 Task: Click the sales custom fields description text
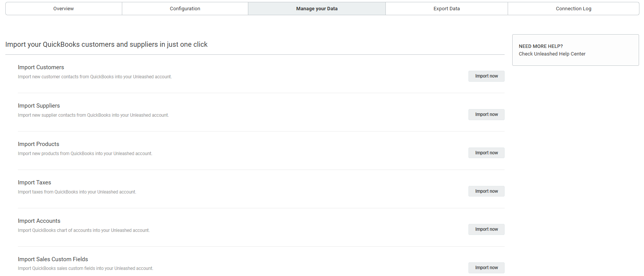(x=85, y=268)
